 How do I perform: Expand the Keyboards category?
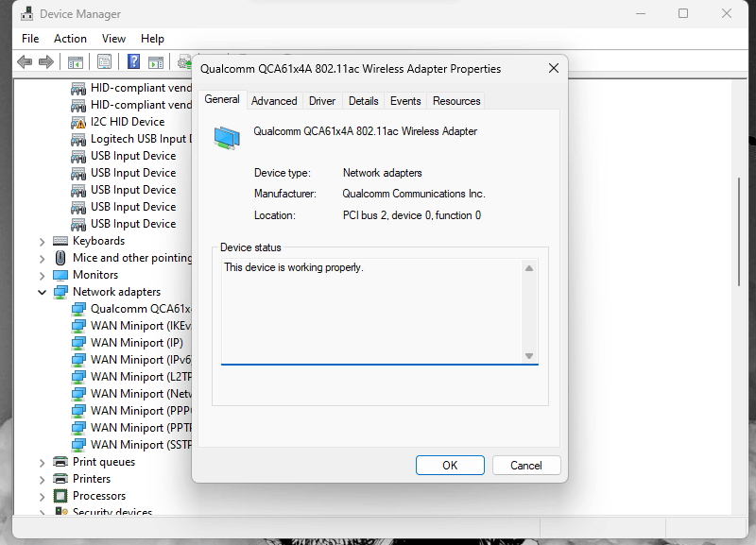click(42, 242)
